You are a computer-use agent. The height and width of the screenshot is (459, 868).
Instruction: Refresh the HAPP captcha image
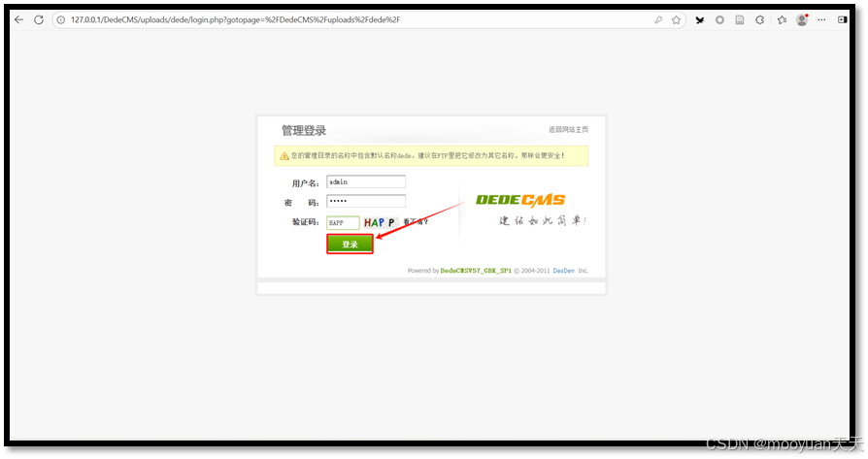380,222
